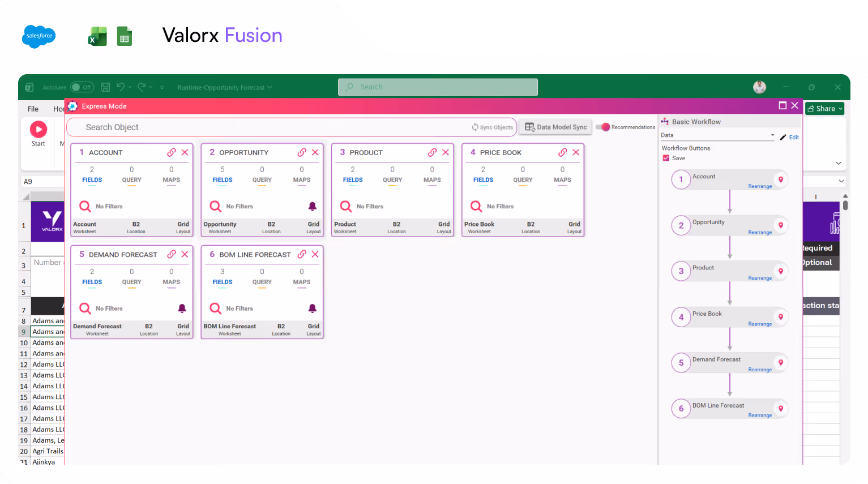Click the location pin on the Product workflow step
868x484 pixels.
pyautogui.click(x=781, y=271)
